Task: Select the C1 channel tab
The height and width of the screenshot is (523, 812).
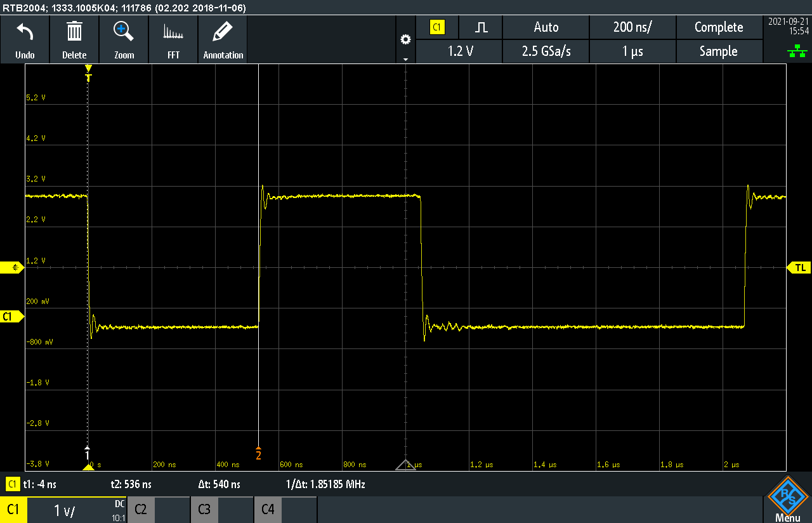Action: (14, 510)
